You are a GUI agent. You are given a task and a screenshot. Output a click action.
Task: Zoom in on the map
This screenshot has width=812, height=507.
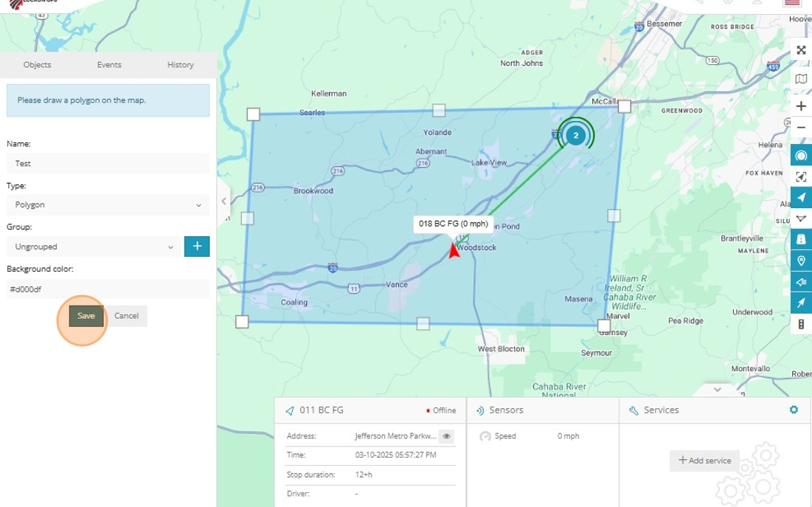pos(801,106)
